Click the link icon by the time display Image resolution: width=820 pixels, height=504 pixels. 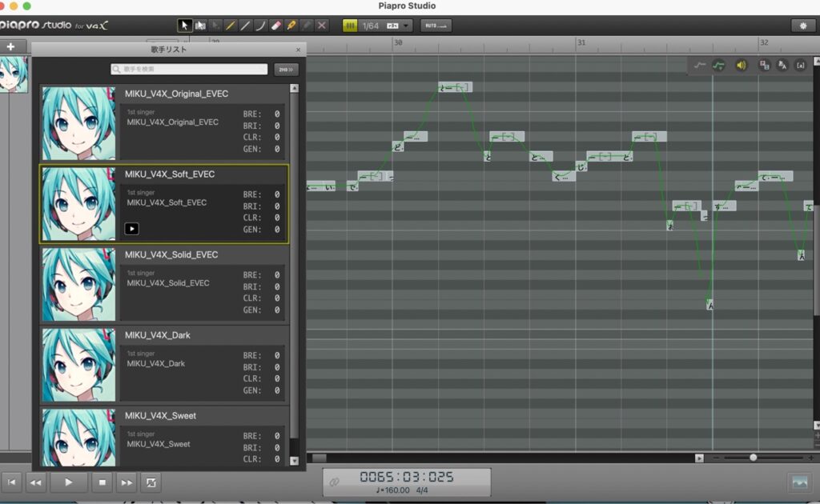coord(334,482)
